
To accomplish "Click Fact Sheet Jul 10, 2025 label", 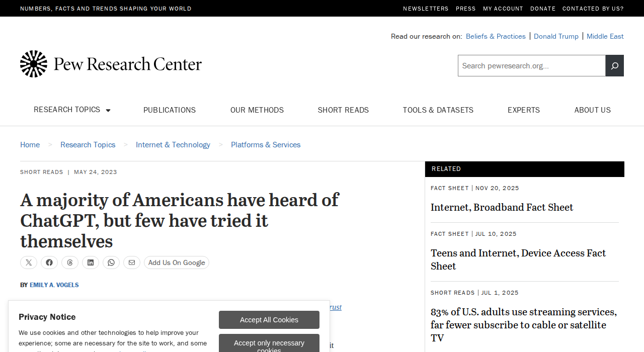I will click(x=473, y=234).
